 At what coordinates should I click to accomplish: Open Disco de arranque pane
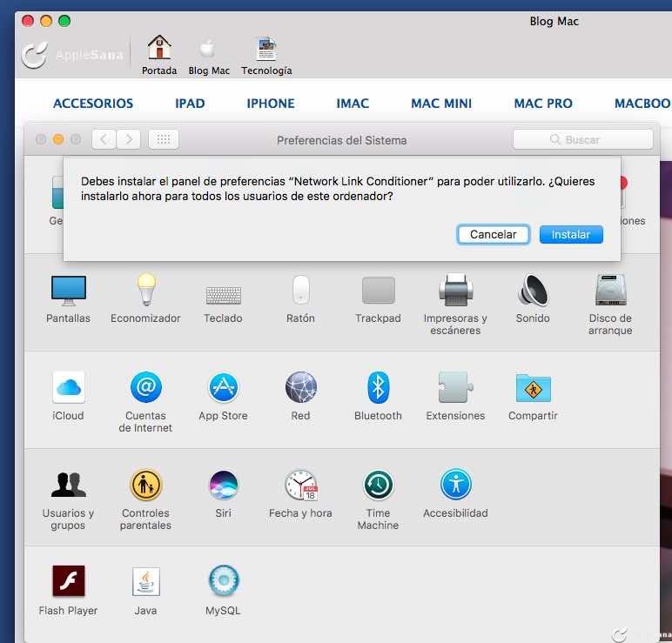click(610, 305)
